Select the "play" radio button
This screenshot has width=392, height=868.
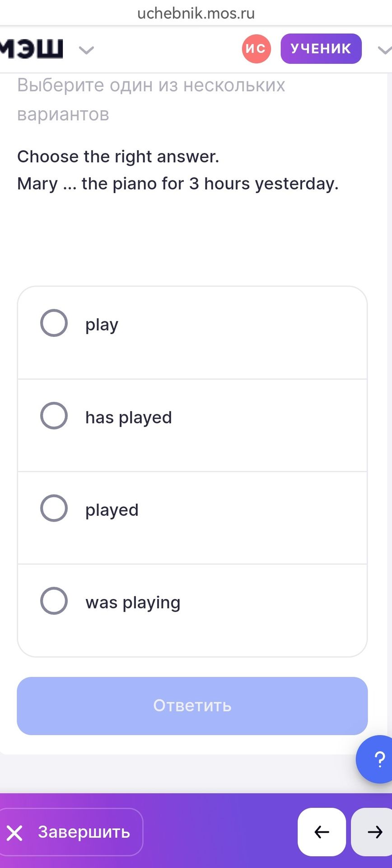coord(54,323)
